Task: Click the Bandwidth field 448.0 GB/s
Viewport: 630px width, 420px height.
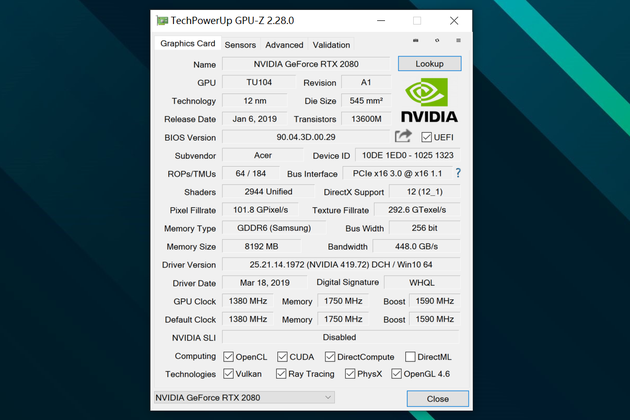Action: pos(416,246)
